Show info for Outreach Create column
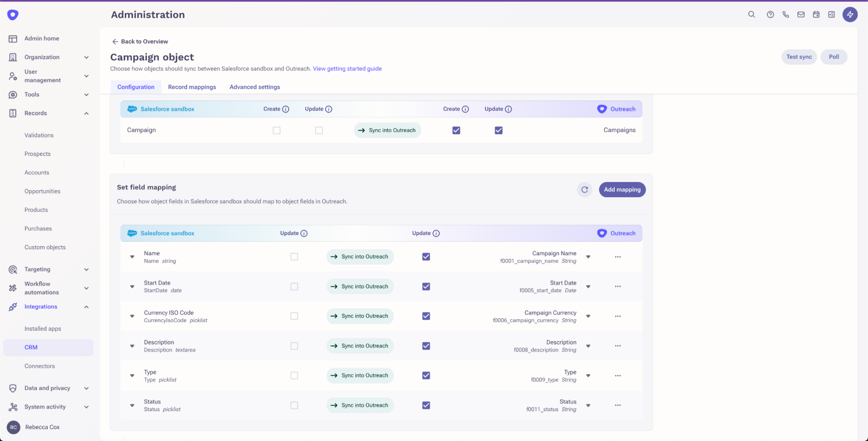The width and height of the screenshot is (868, 441). 465,109
